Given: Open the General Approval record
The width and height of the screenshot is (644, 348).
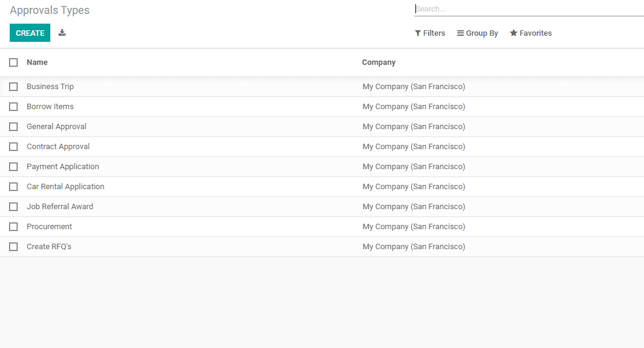Looking at the screenshot, I should click(x=56, y=127).
